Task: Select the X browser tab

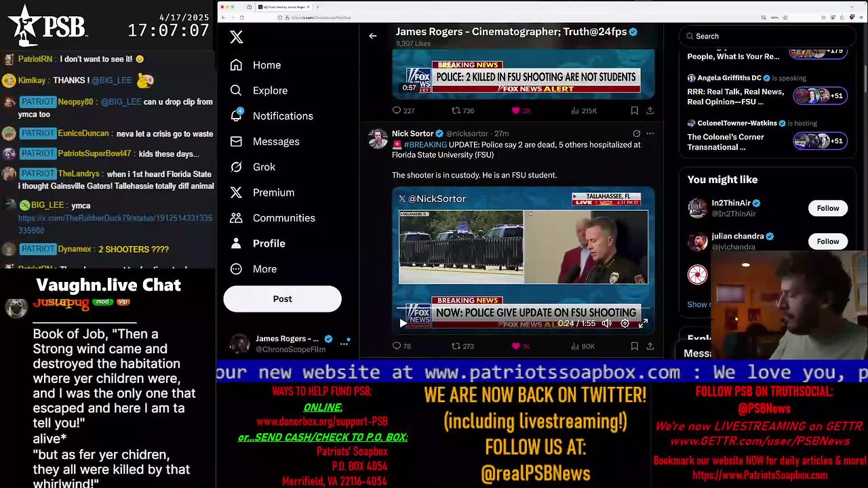Action: 283,7
